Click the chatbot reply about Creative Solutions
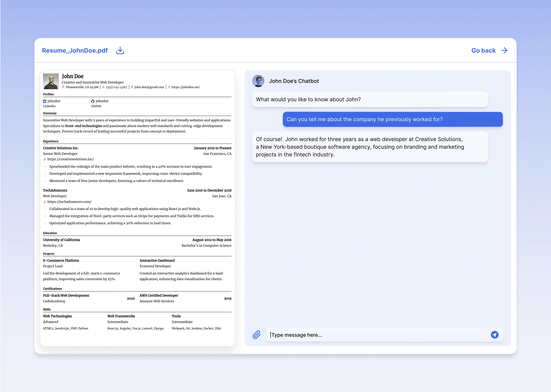 click(370, 147)
